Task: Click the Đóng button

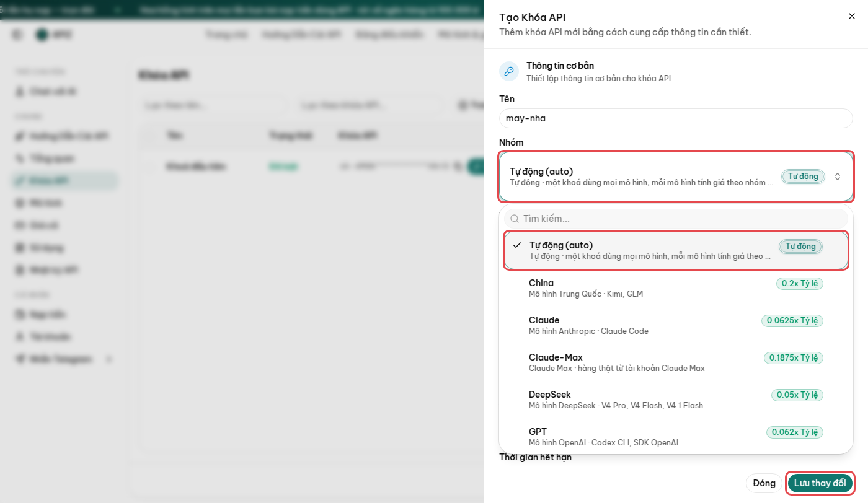Action: point(764,483)
